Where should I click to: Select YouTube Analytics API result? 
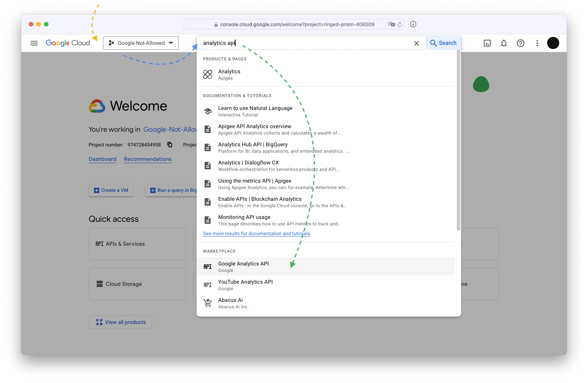pyautogui.click(x=245, y=285)
